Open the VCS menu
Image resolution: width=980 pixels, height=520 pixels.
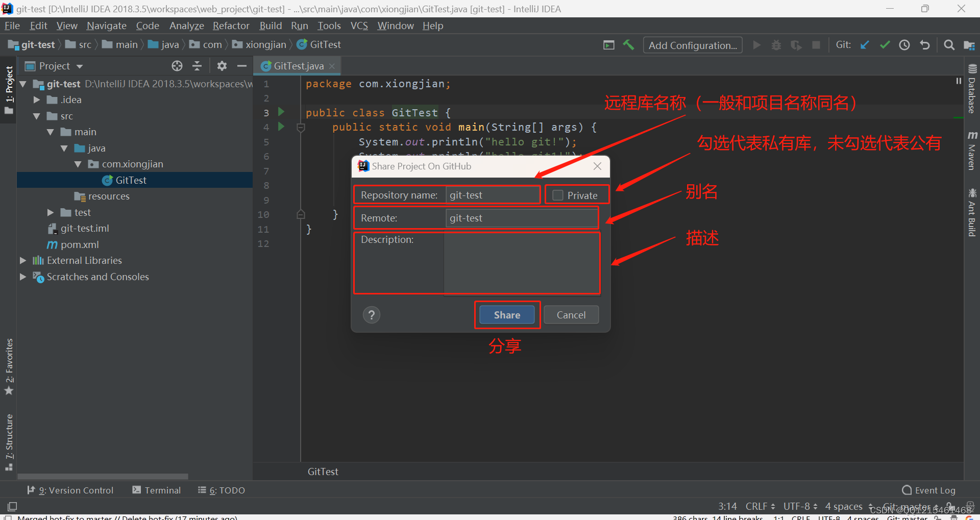coord(359,26)
